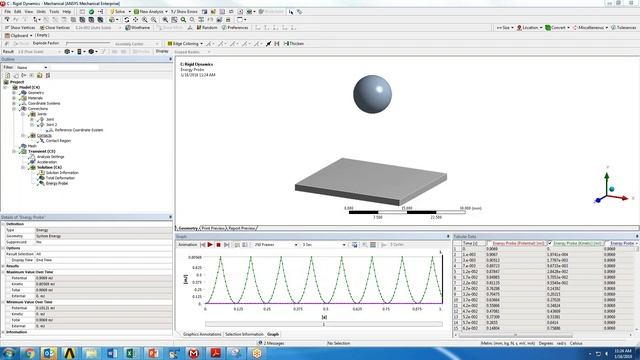Expand the Materials tree node

coord(14,98)
